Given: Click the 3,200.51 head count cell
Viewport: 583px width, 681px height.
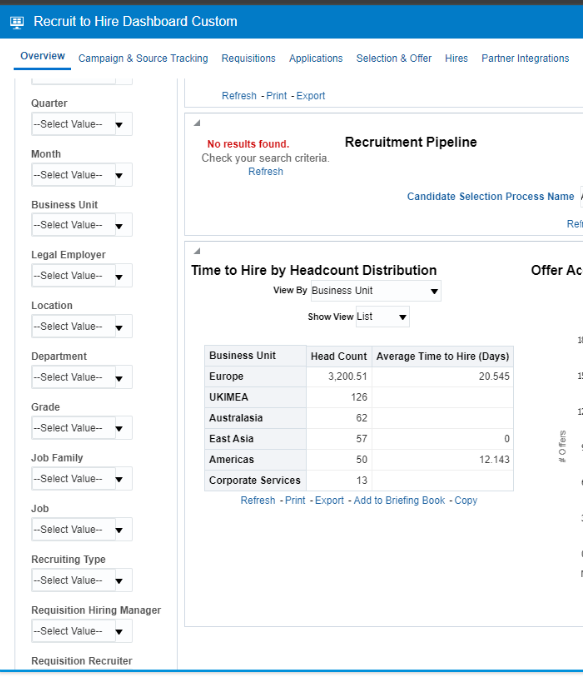Looking at the screenshot, I should [x=339, y=377].
